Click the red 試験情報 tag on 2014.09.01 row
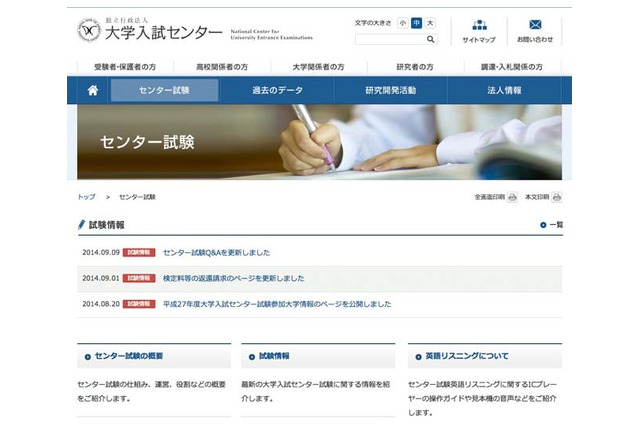The width and height of the screenshot is (640, 426). point(139,278)
